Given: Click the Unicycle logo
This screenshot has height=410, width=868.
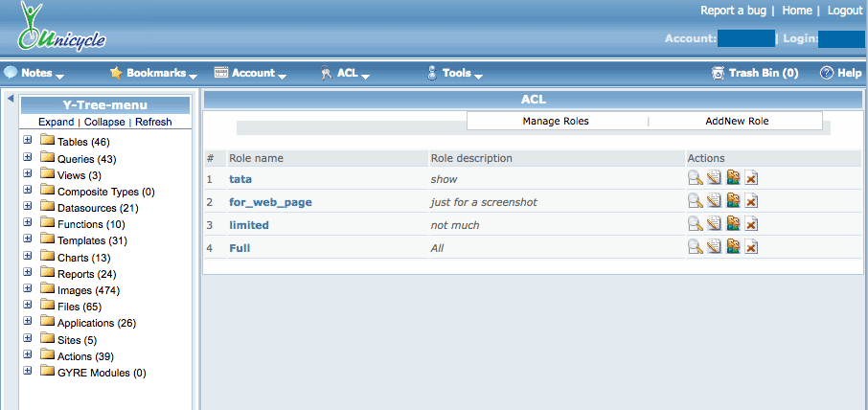Looking at the screenshot, I should pos(61,29).
